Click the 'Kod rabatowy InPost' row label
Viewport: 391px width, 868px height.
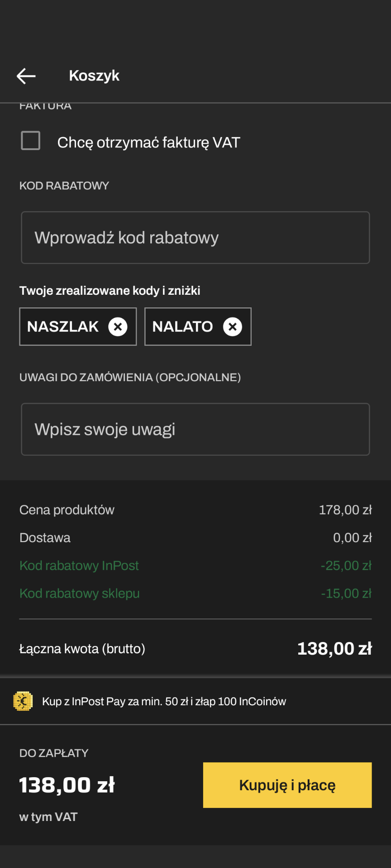[79, 566]
